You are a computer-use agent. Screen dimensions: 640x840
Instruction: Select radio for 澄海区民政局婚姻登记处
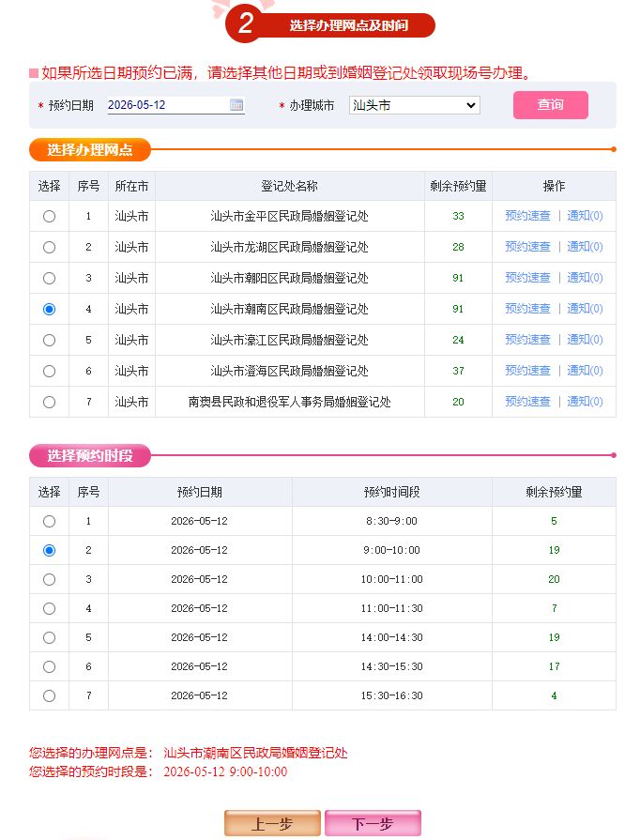[x=50, y=372]
